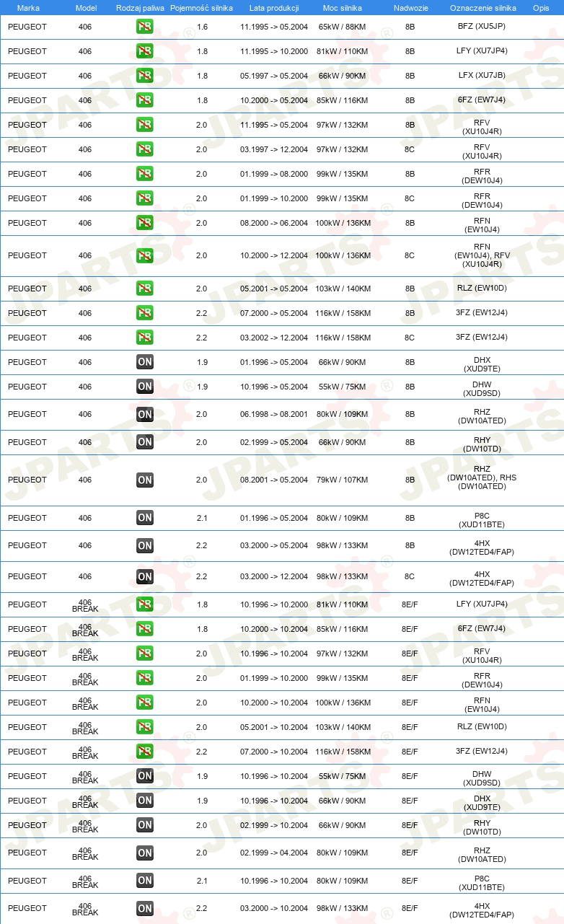
Task: Click the date range 11.1995 -> 10.2000
Action: (x=274, y=51)
